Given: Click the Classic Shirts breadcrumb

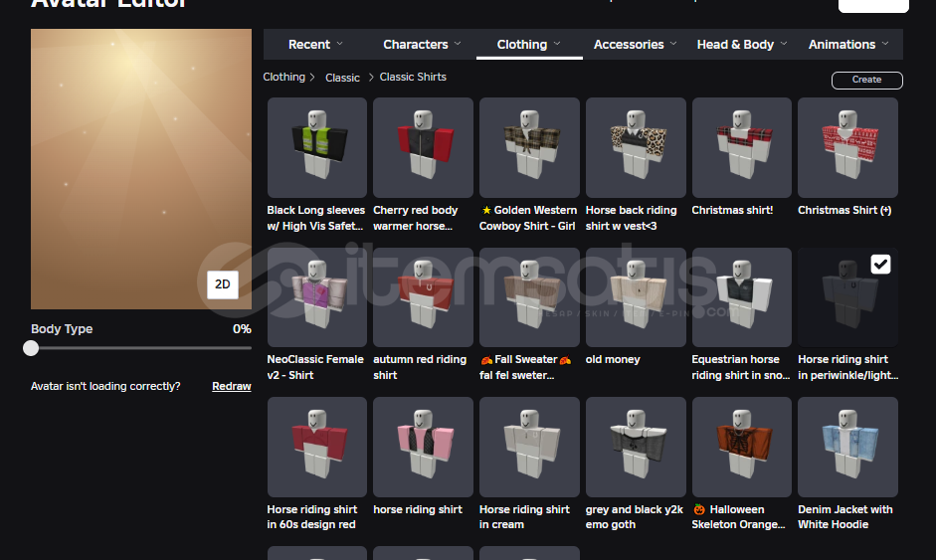Looking at the screenshot, I should pyautogui.click(x=413, y=77).
